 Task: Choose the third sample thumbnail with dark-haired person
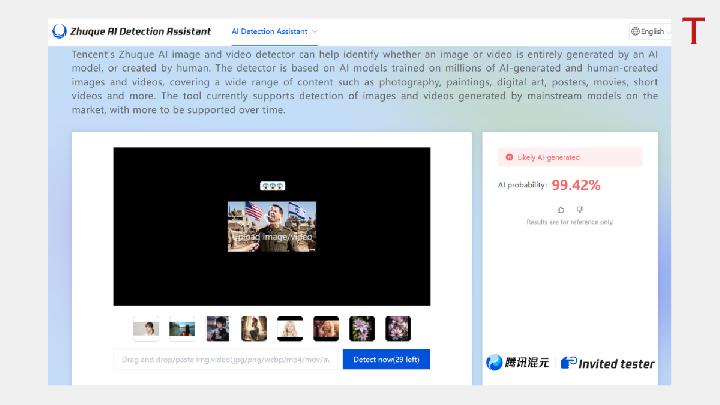pyautogui.click(x=218, y=328)
